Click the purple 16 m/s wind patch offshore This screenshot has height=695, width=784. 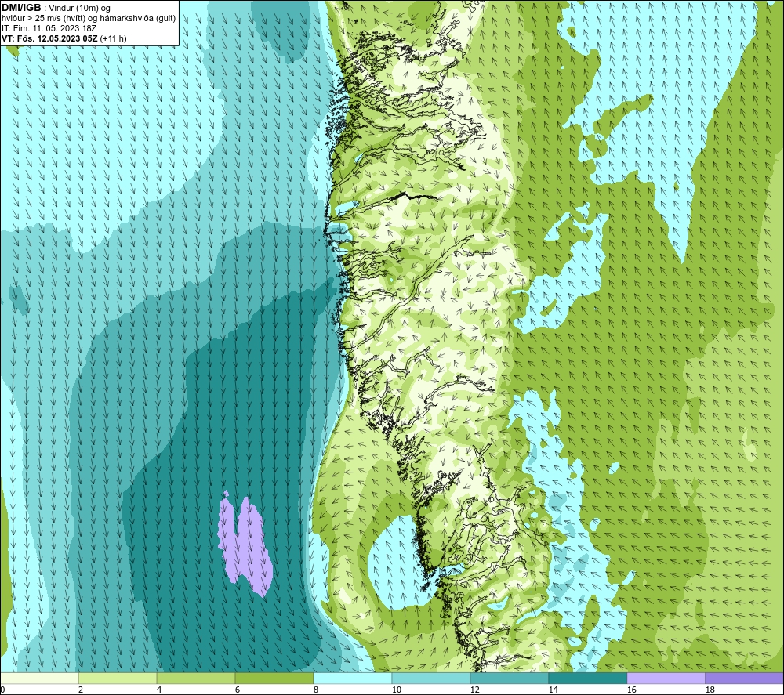pos(245,544)
